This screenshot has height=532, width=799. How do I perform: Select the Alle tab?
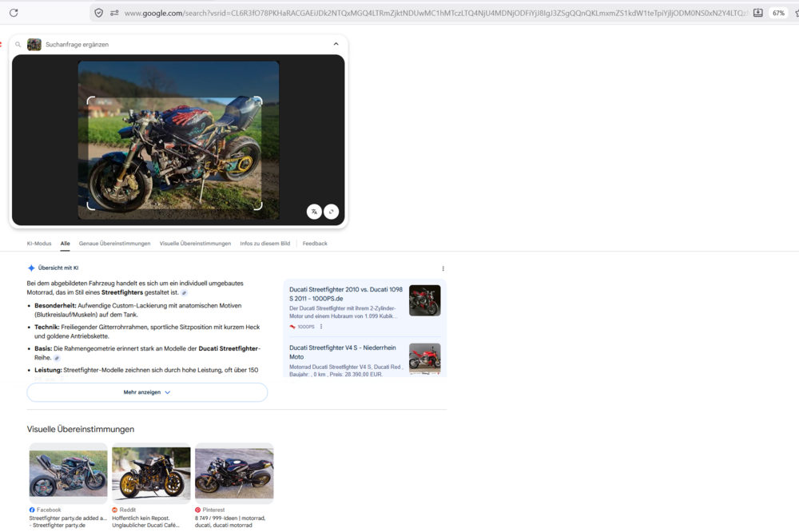click(66, 244)
